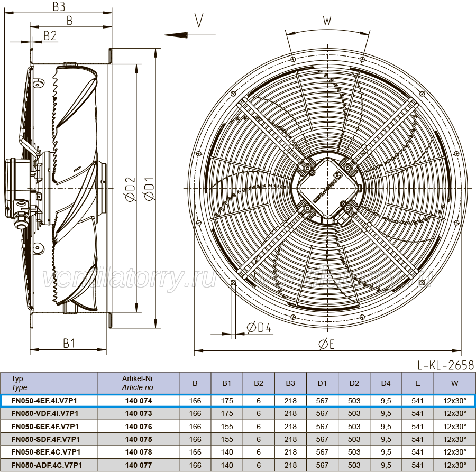This screenshot has height=472, width=476.
Task: Click B1 value 140 in FN050-8EF.4C.V7P1 row
Action: [x=227, y=452]
